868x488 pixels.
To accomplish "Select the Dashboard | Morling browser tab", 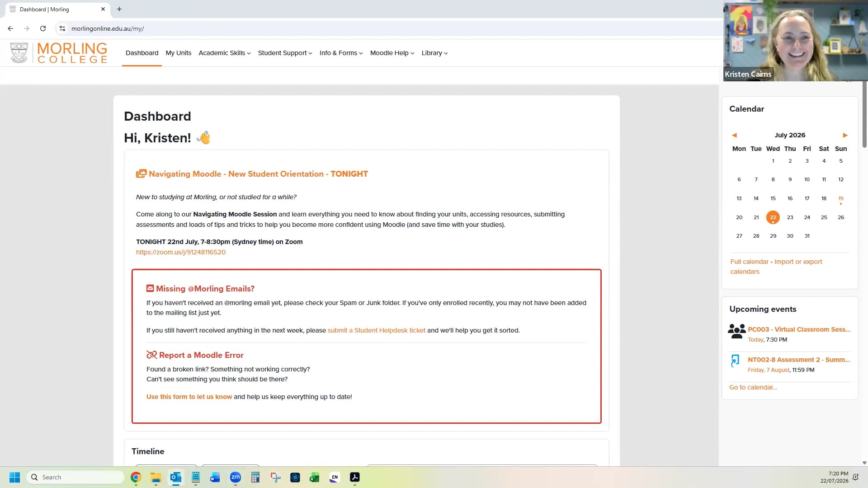I will point(57,9).
